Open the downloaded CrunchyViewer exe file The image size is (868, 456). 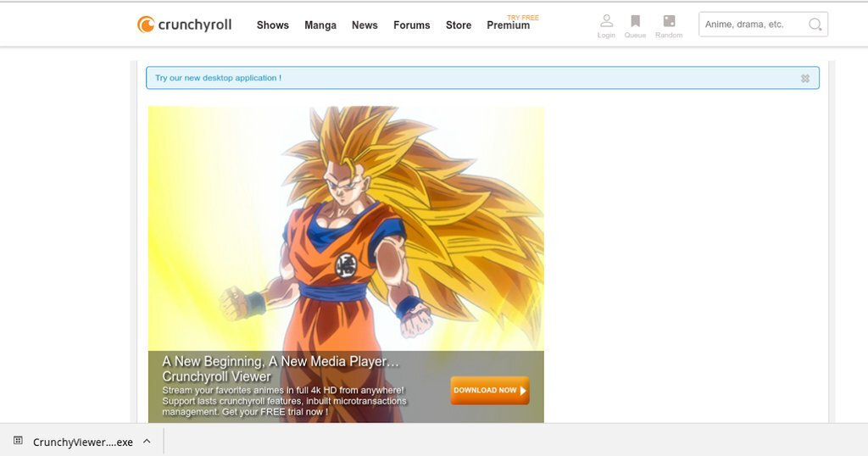click(82, 442)
